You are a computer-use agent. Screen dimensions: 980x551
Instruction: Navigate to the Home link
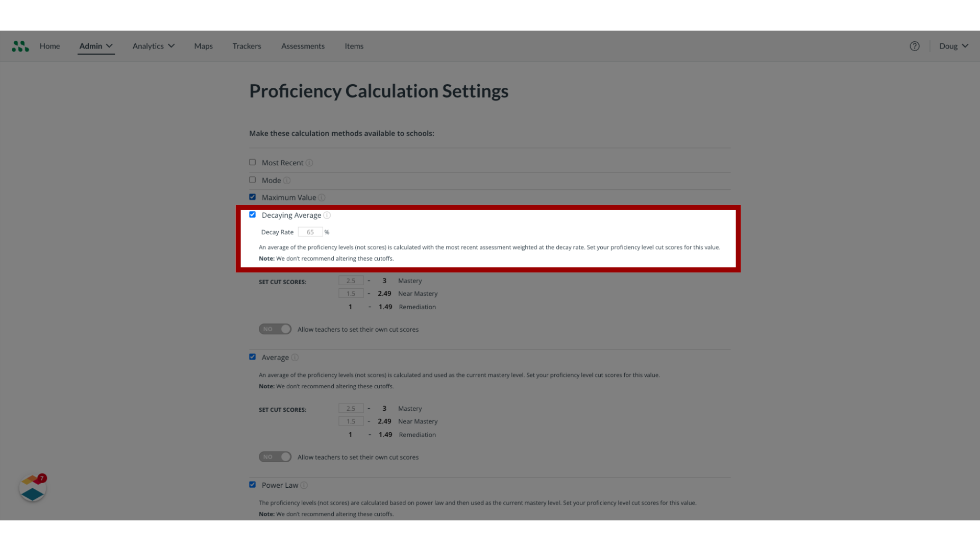pyautogui.click(x=50, y=46)
